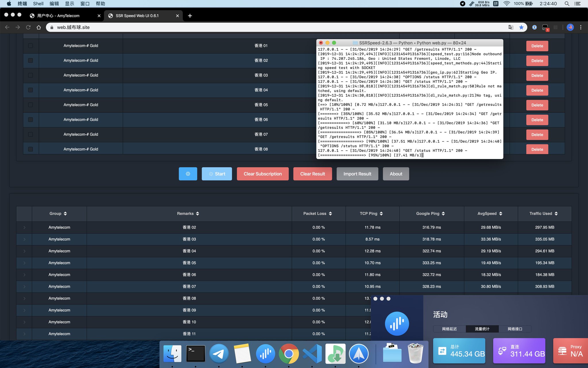Open the gear settings button

click(188, 174)
